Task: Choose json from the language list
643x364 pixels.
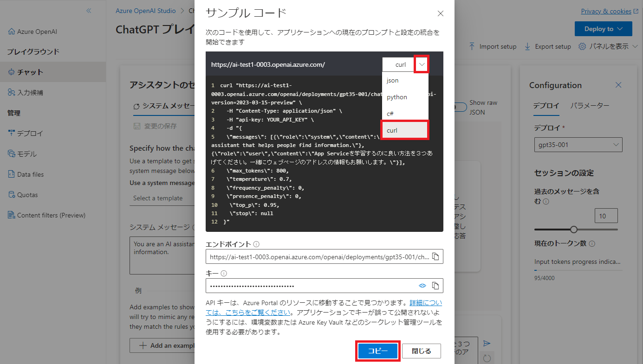Action: [x=404, y=80]
